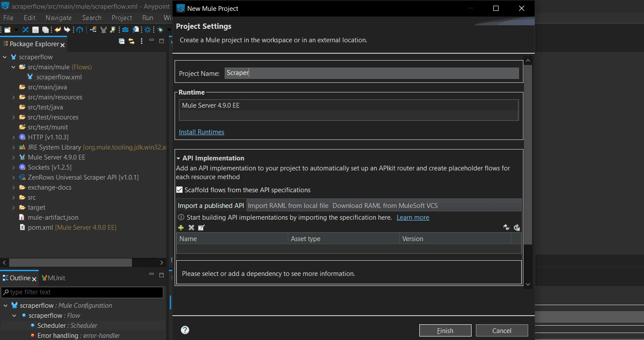Collapse scraperflow Mule Configuration in Outline
This screenshot has height=340, width=644.
pyautogui.click(x=5, y=306)
